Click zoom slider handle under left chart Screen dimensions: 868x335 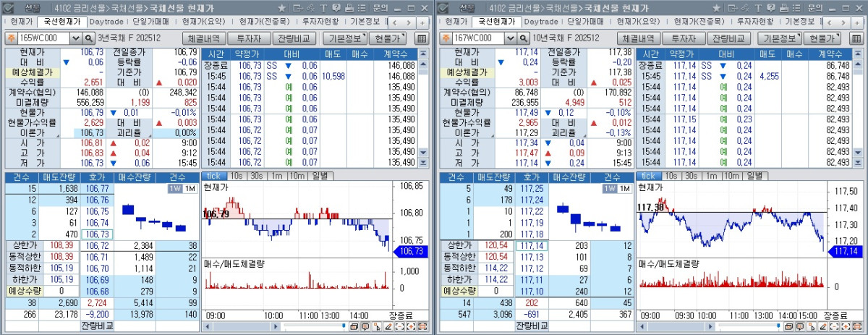[x=344, y=326]
